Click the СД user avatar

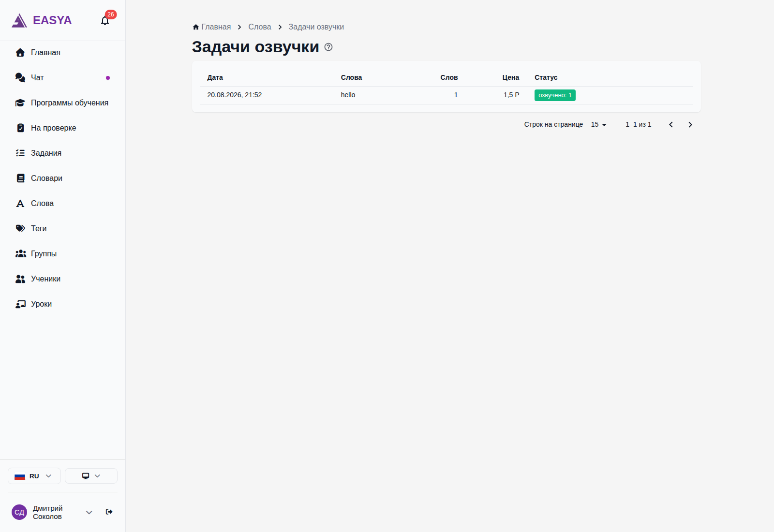coord(19,512)
